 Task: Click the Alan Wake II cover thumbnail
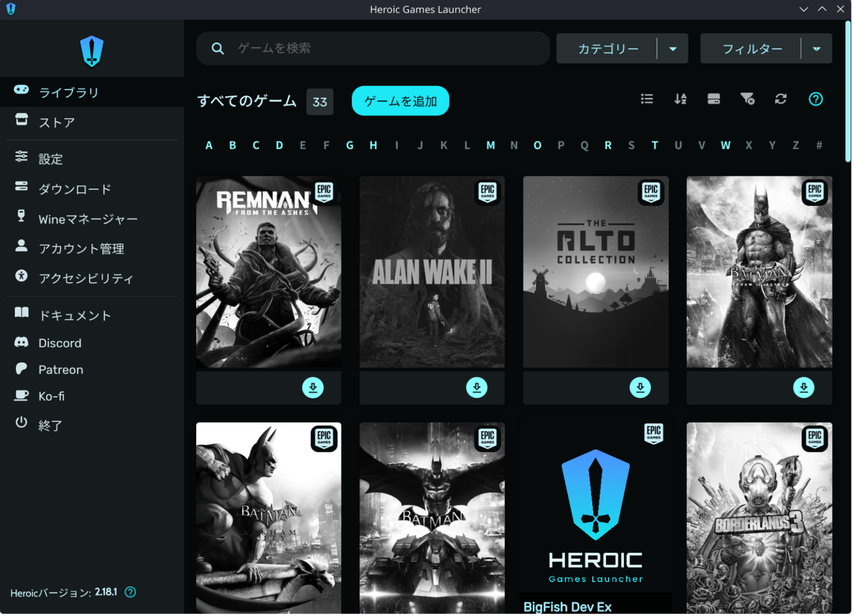tap(432, 271)
